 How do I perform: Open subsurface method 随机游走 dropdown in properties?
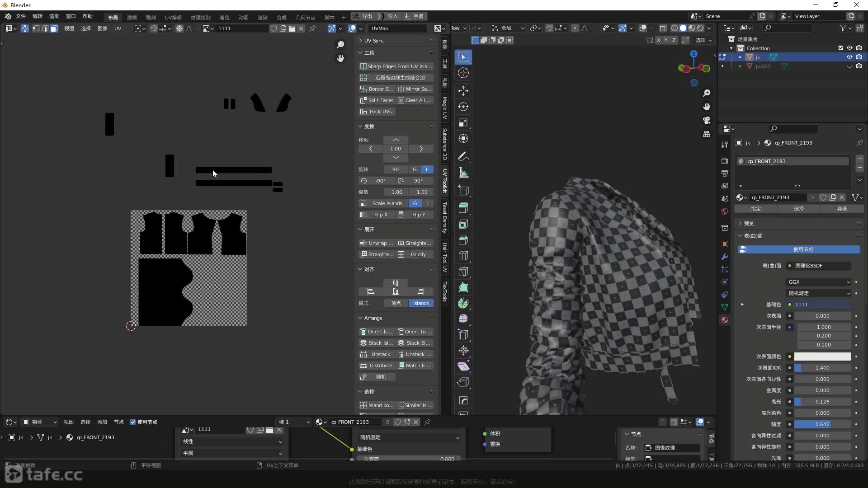(x=819, y=293)
